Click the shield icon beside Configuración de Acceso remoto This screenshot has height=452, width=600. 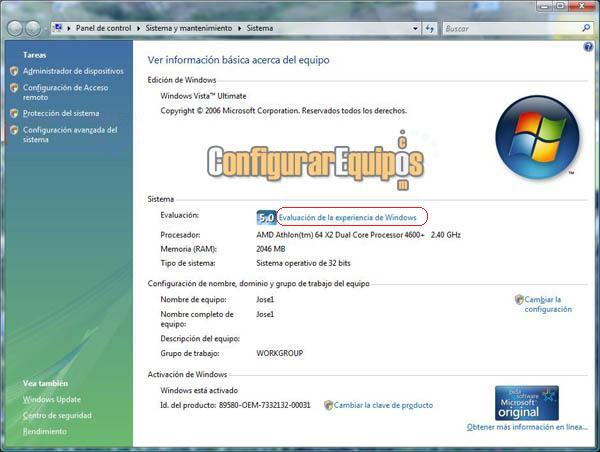click(14, 88)
